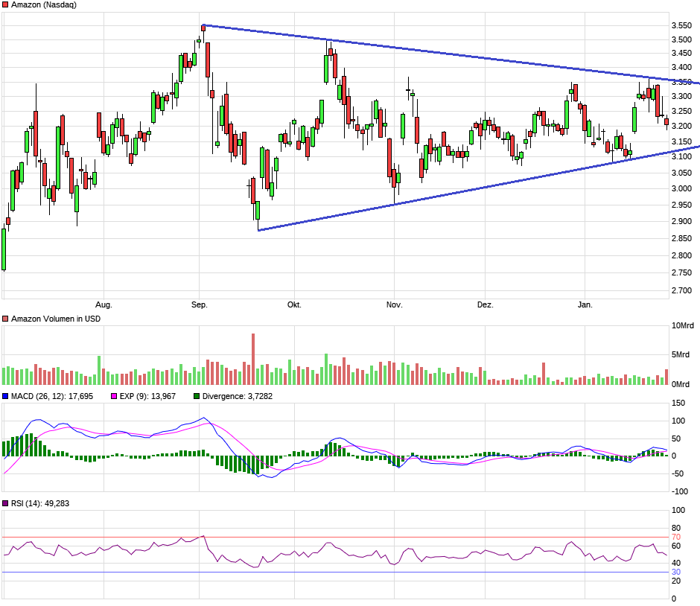Select the 'Amazon Volumen in USD' label
Screen dimensions: 700x606
click(x=56, y=319)
